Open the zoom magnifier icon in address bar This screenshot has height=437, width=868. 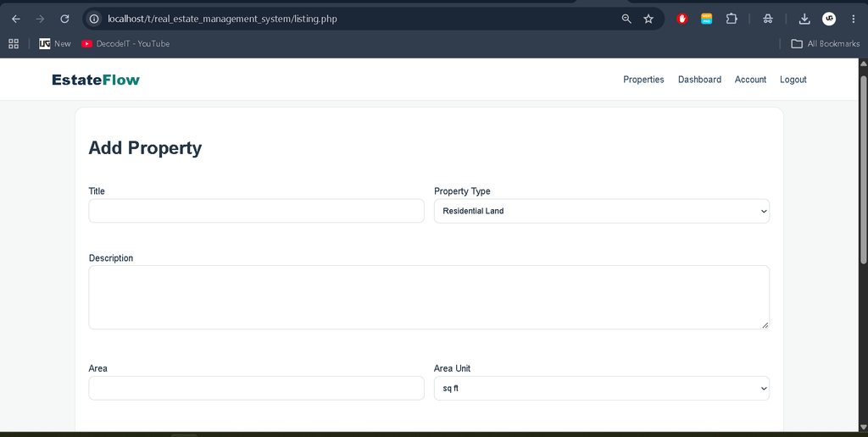click(626, 19)
